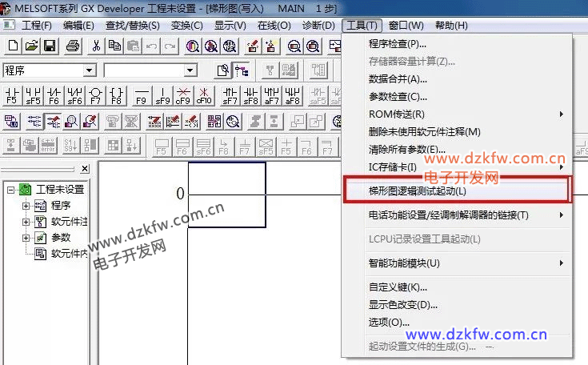Click the Print icon in toolbar
Viewport: 588px width, 365px height.
[72, 46]
